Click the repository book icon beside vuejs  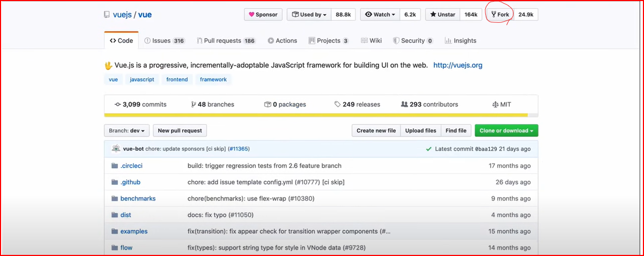107,15
